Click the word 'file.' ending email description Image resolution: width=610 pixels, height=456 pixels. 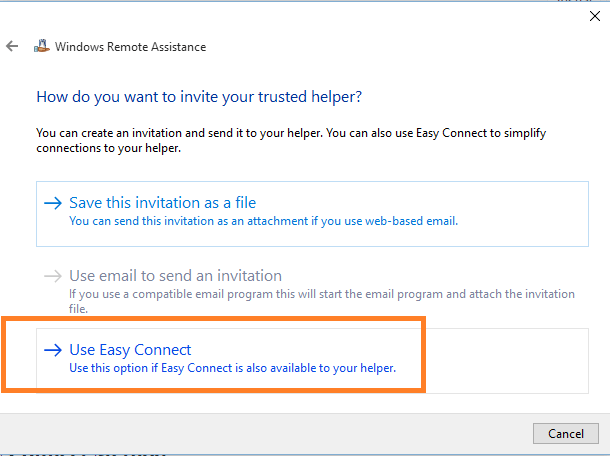coord(78,309)
